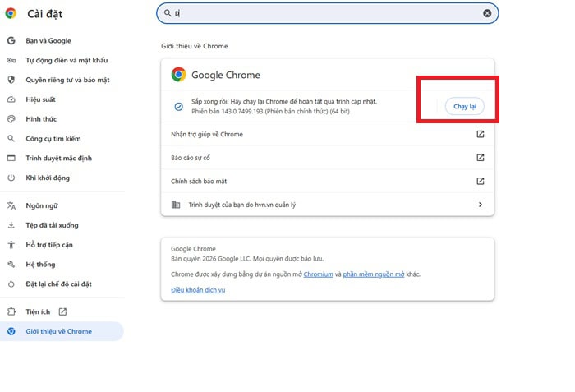Select Giới thiệu về Chrome in sidebar
Viewport: 575px width, 392px height.
[x=62, y=331]
